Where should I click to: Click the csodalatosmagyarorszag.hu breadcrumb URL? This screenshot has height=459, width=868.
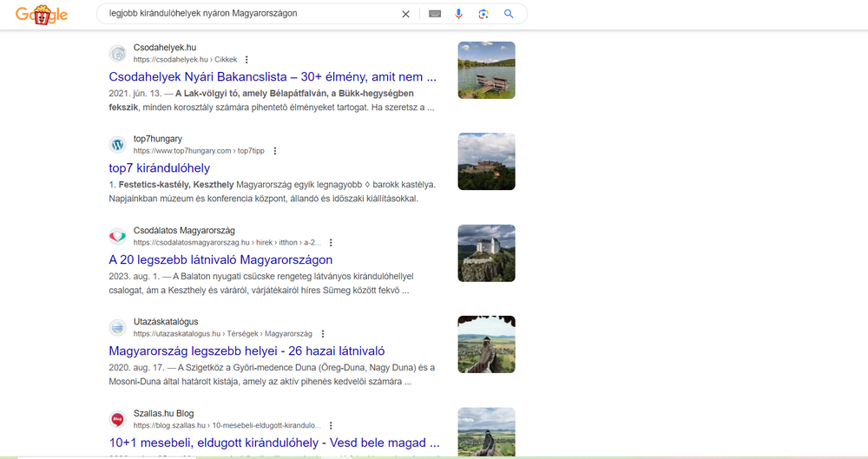(227, 242)
